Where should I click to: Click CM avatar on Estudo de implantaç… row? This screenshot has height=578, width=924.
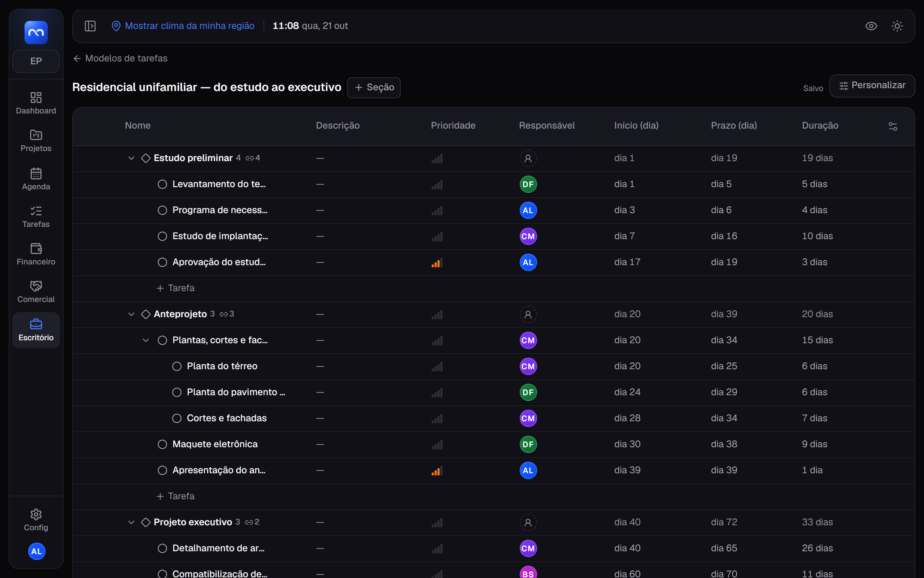[x=528, y=236]
